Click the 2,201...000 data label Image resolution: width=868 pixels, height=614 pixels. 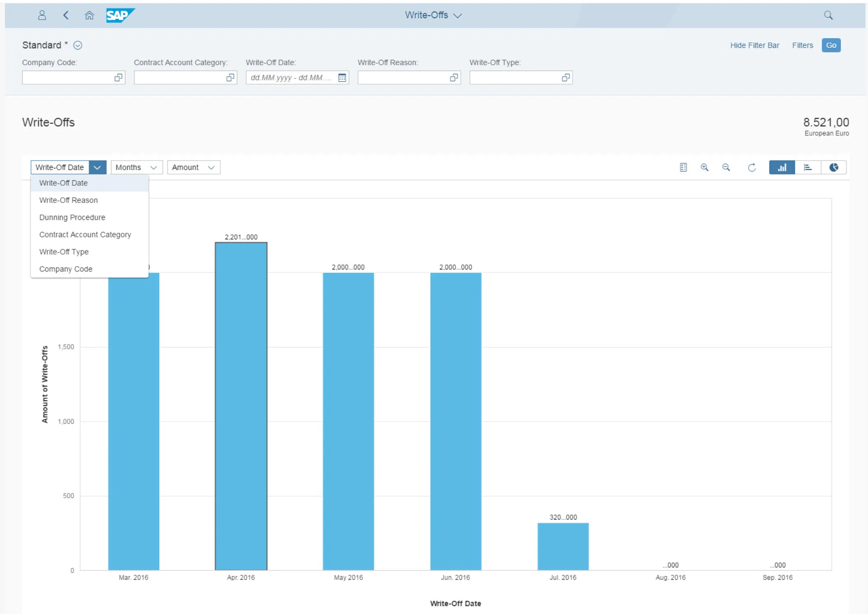(x=241, y=237)
